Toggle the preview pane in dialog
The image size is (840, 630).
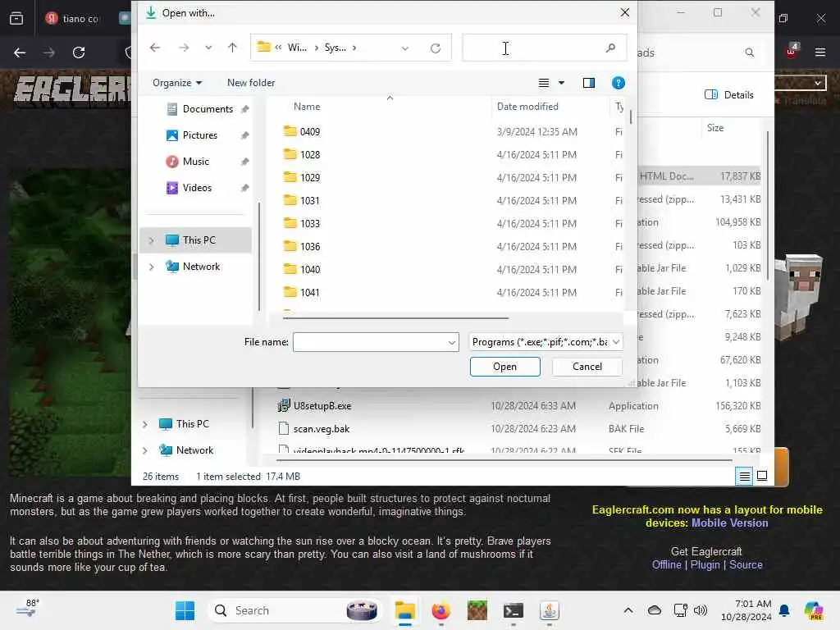point(589,83)
